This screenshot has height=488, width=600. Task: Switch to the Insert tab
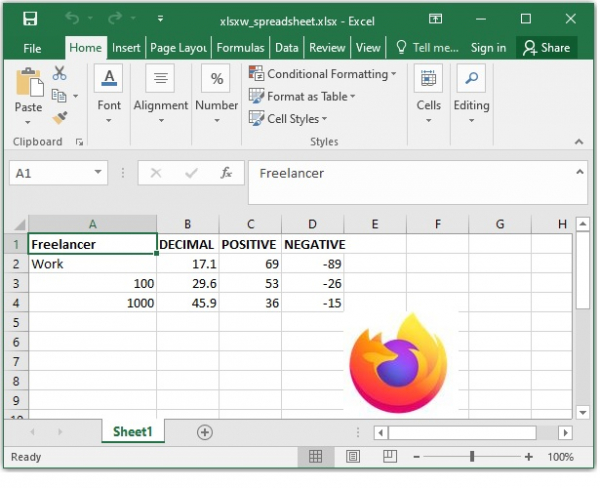tap(126, 48)
